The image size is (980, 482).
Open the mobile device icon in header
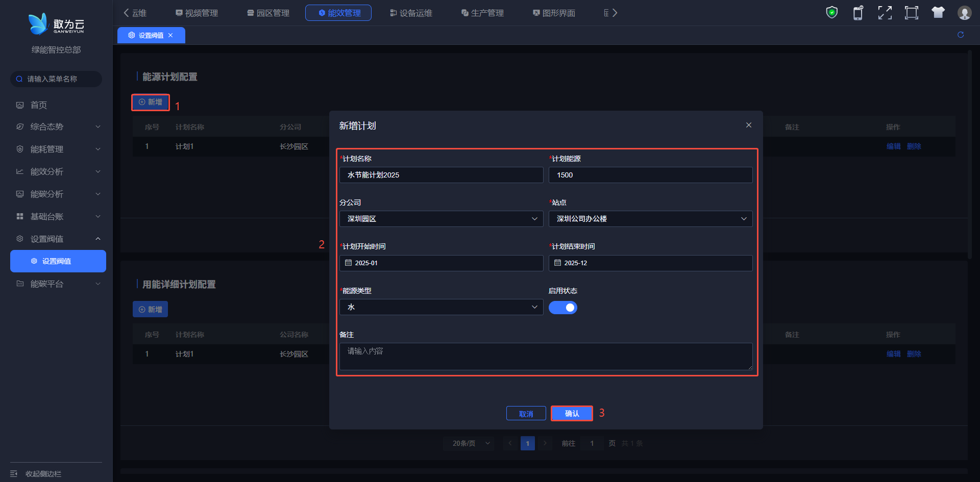click(859, 13)
